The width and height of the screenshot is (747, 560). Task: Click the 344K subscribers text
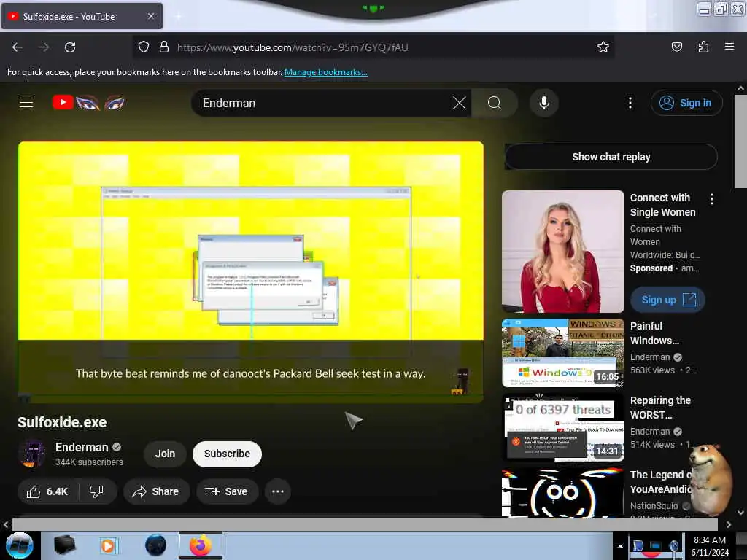89,462
